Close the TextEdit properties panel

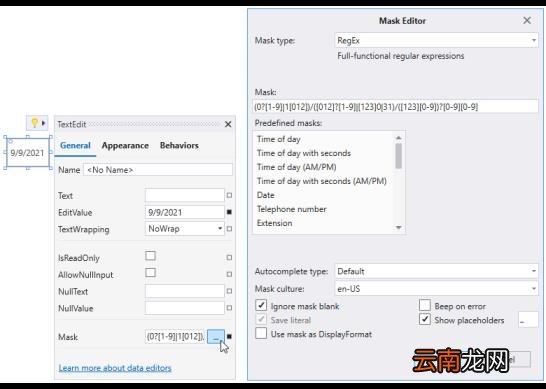click(x=228, y=124)
